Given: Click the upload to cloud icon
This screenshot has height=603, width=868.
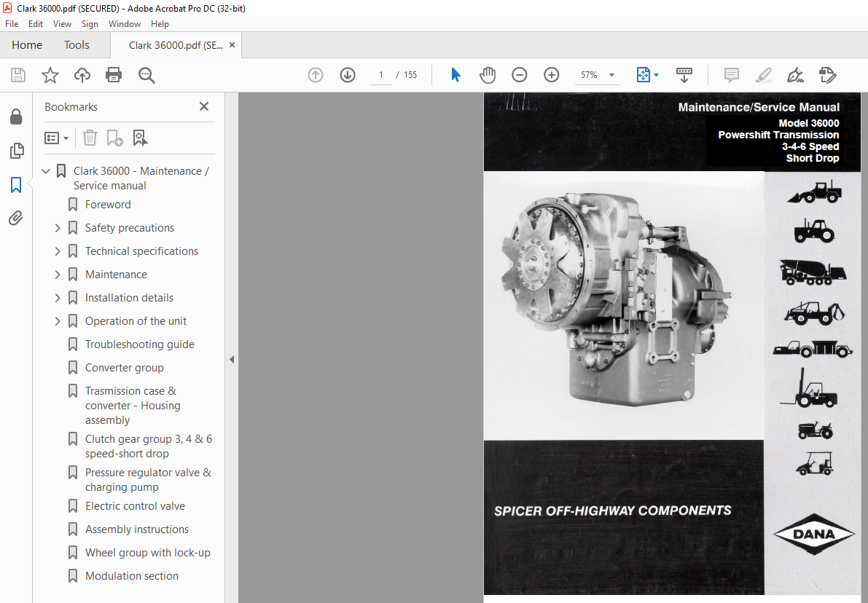Looking at the screenshot, I should (x=82, y=75).
